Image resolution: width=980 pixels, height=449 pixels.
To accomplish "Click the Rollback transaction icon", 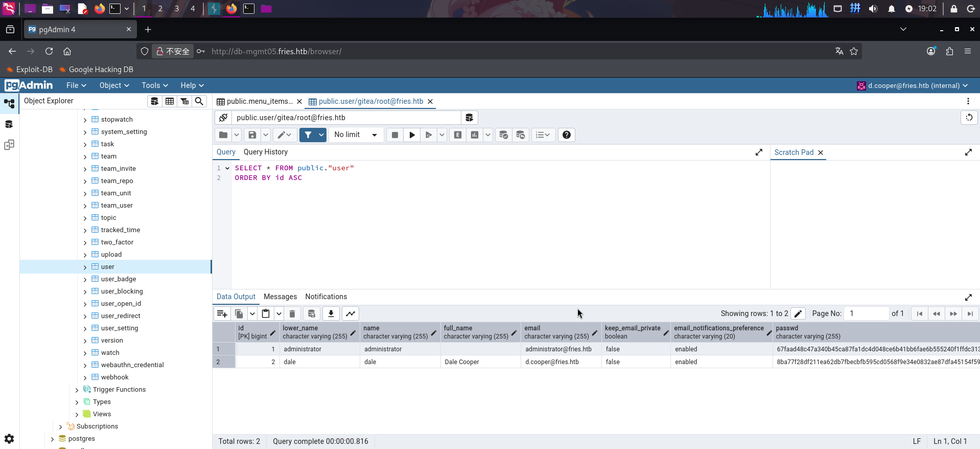I will [x=521, y=135].
